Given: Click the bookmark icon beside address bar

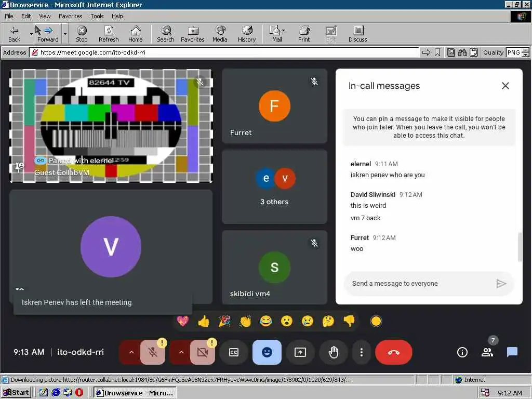Looking at the screenshot, I should click(x=437, y=52).
